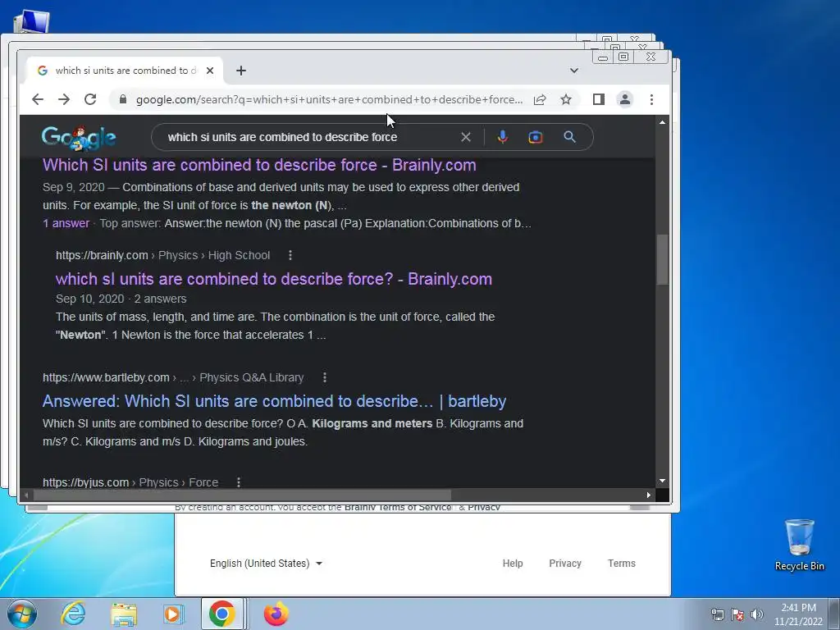Close the 'which si units' tab
840x630 pixels.
pyautogui.click(x=210, y=71)
